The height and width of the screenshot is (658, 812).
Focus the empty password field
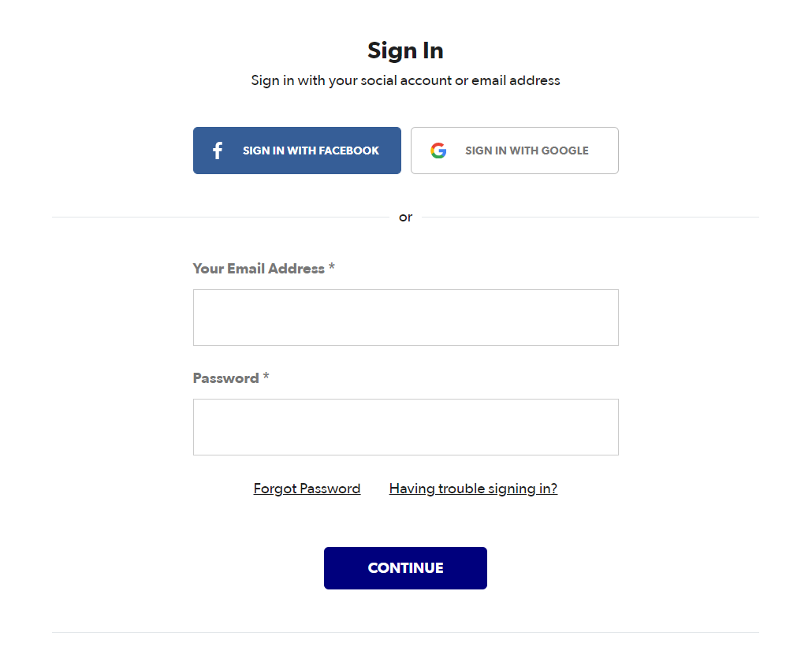[405, 426]
